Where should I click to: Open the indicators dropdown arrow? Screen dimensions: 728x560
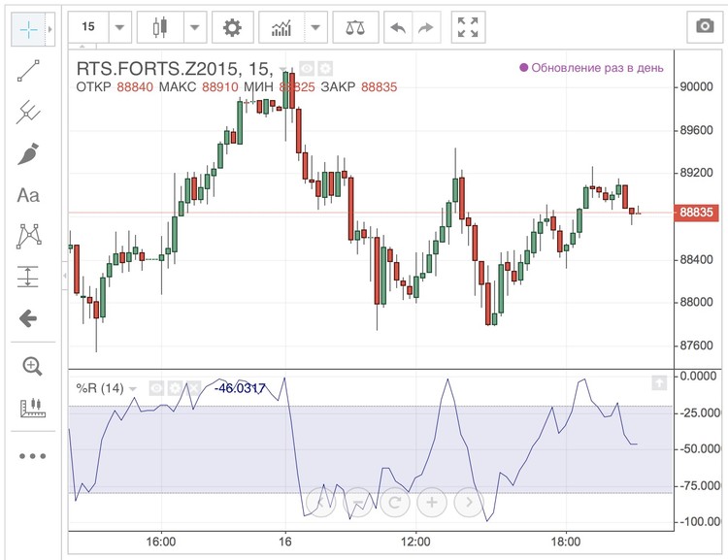(315, 27)
